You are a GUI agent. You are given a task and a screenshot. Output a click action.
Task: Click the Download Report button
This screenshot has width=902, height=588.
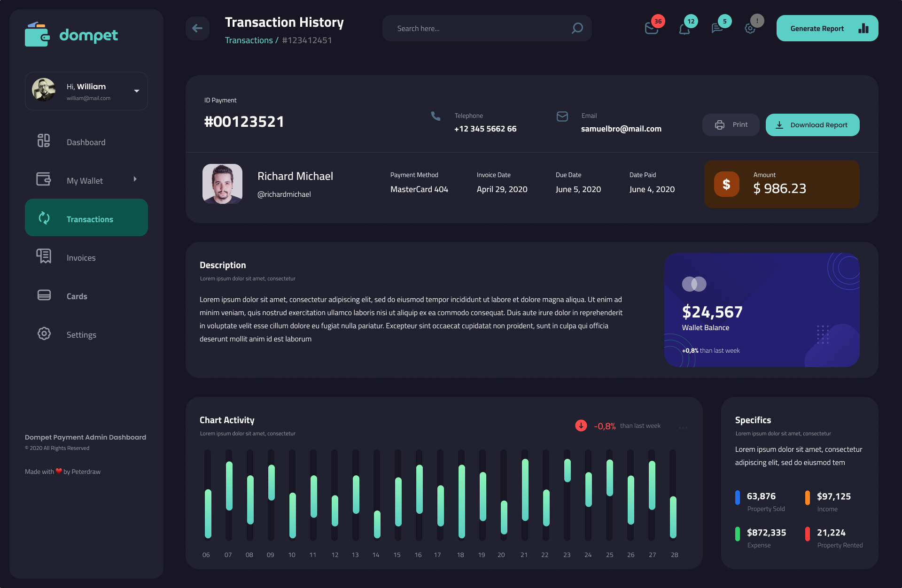[x=812, y=124]
